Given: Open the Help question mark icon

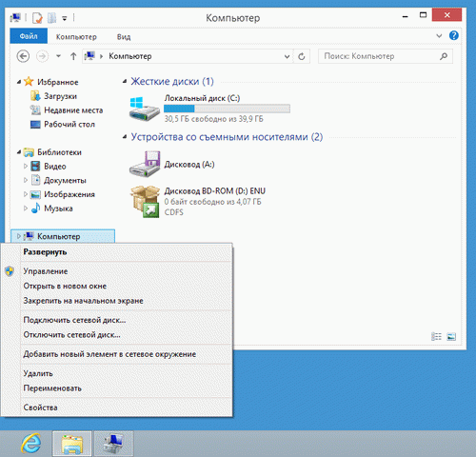Looking at the screenshot, I should (x=454, y=35).
